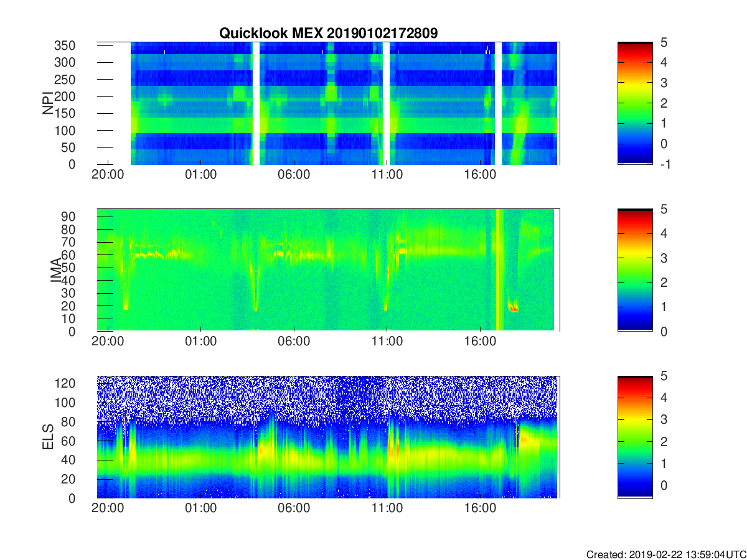Click the plot title Quicklook MEX 20190102172809
Viewport: 747px width, 560px height.
[x=328, y=34]
